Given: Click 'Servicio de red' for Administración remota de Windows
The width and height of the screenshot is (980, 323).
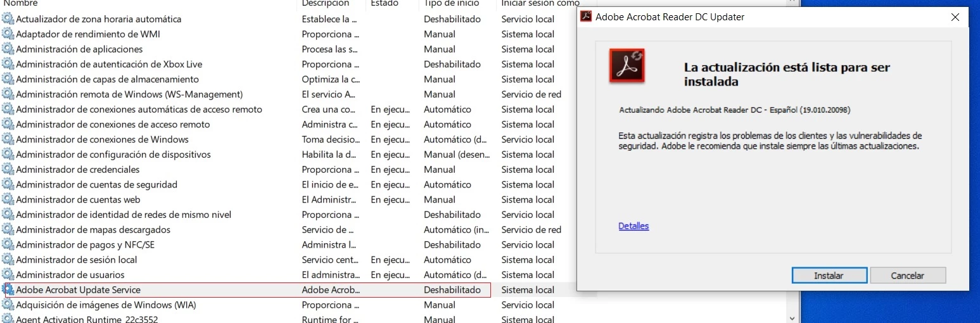Looking at the screenshot, I should [531, 94].
